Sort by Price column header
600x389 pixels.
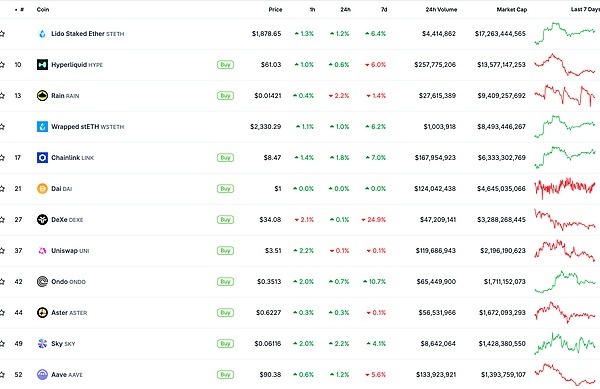[275, 10]
